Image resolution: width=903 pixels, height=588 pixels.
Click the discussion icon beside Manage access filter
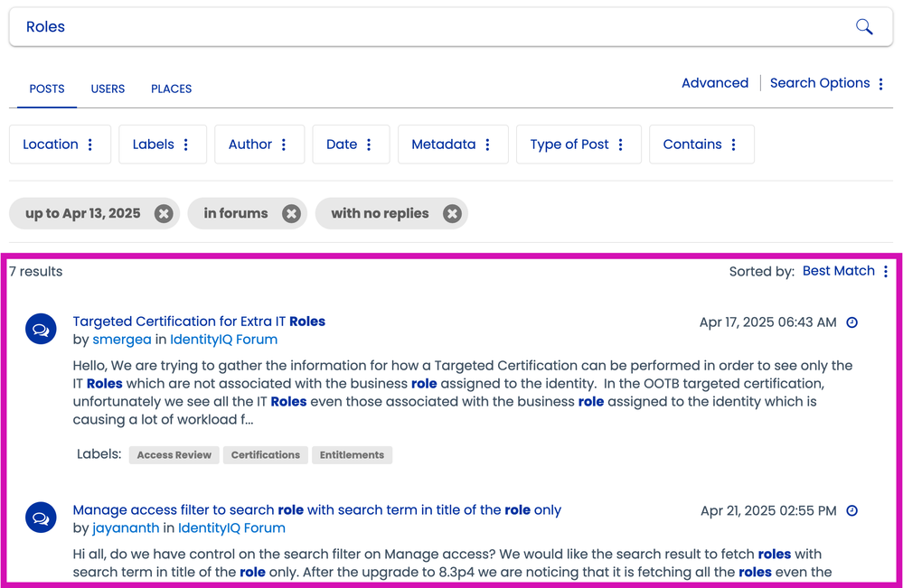tap(41, 518)
